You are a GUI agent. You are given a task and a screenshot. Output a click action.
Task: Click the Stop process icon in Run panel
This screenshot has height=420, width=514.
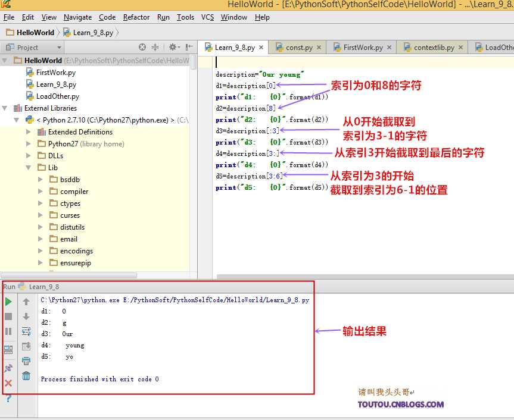8,316
